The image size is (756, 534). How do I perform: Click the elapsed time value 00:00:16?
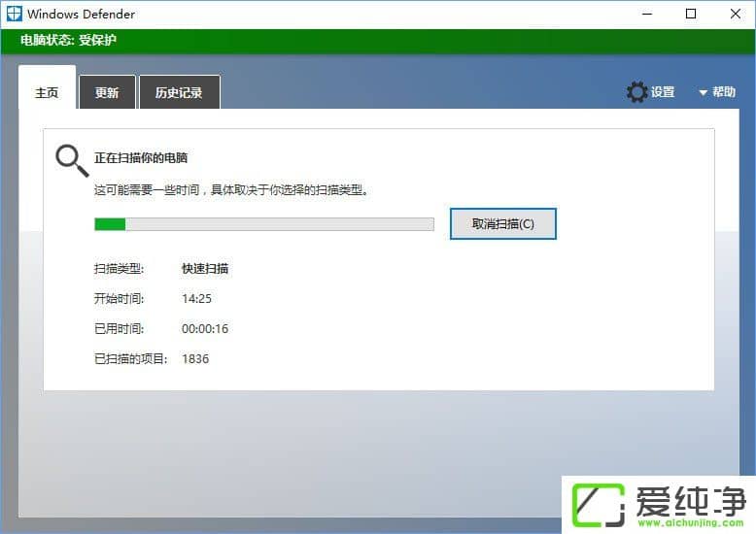(205, 329)
